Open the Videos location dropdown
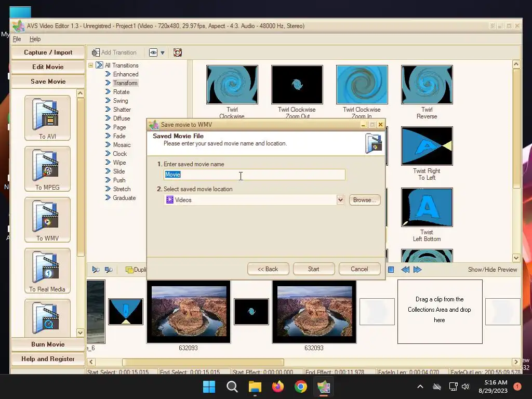The image size is (532, 399). [x=340, y=200]
